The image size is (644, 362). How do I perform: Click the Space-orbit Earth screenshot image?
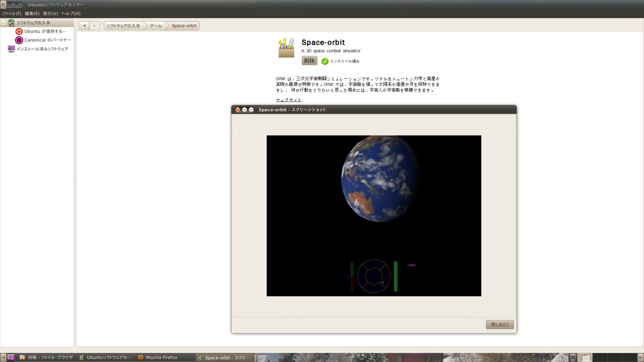(374, 216)
